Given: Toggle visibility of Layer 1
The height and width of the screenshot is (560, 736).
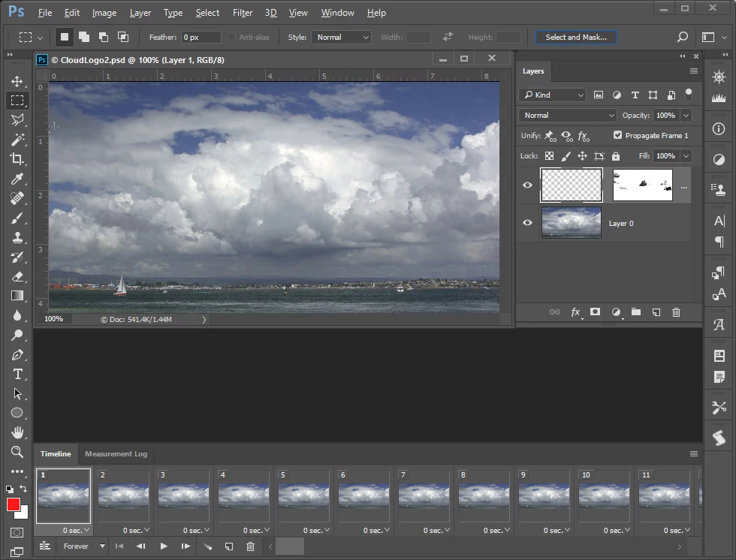Looking at the screenshot, I should click(527, 185).
